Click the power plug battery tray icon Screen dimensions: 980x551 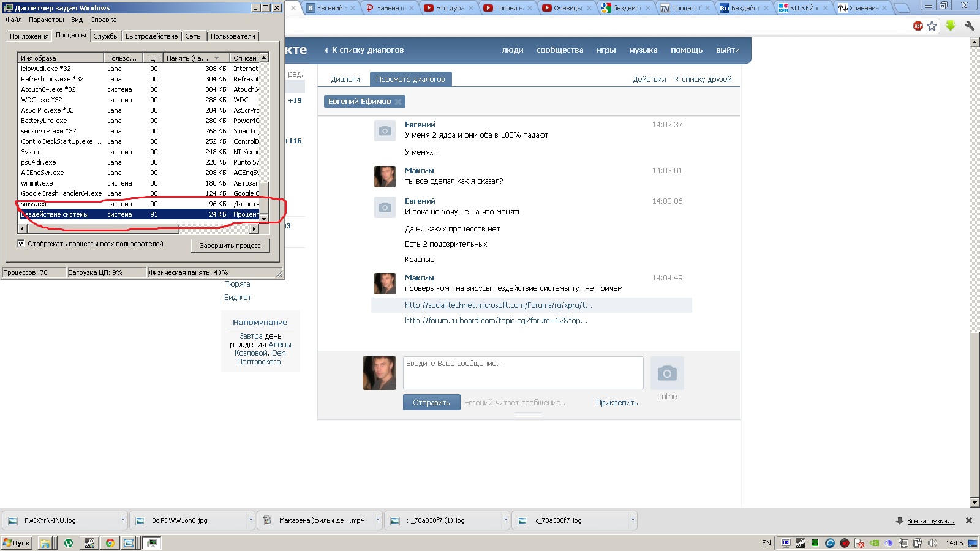click(x=918, y=543)
